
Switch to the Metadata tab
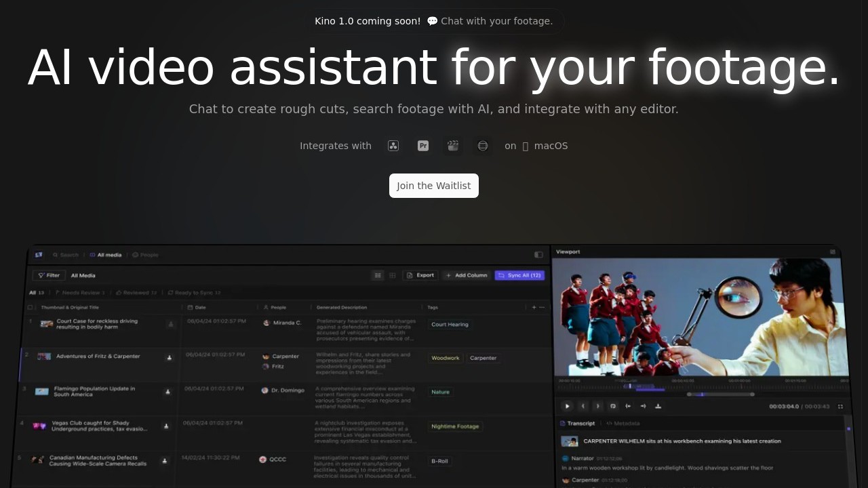[623, 424]
